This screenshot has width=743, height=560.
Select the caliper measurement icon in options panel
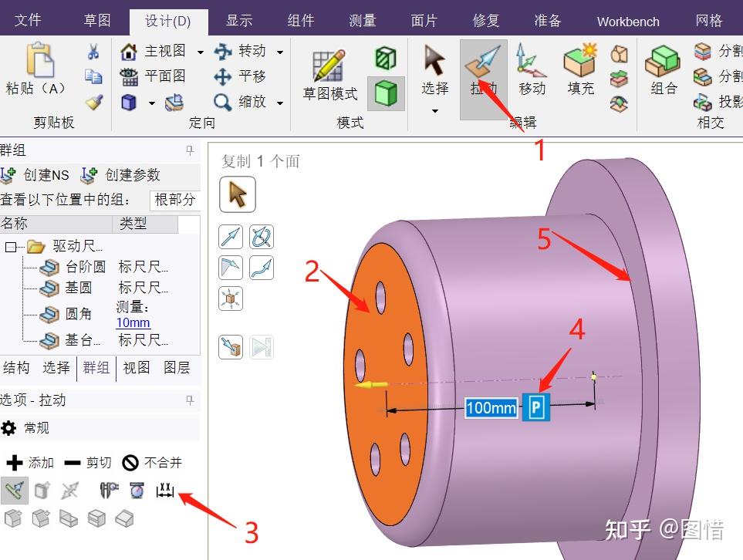164,490
